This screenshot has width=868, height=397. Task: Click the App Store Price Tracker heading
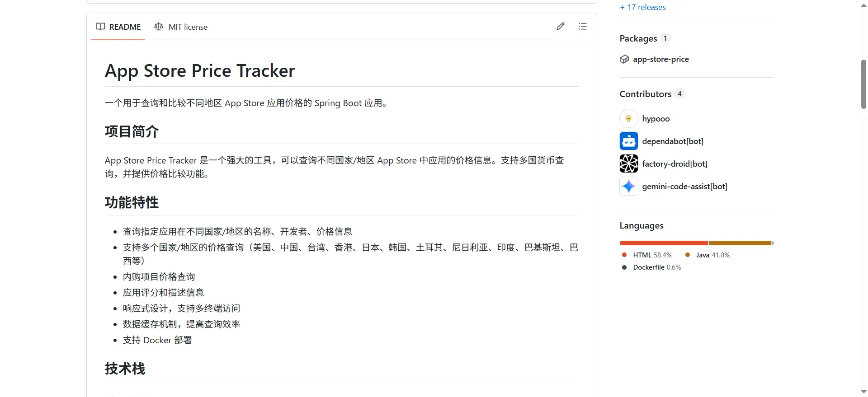coord(200,71)
